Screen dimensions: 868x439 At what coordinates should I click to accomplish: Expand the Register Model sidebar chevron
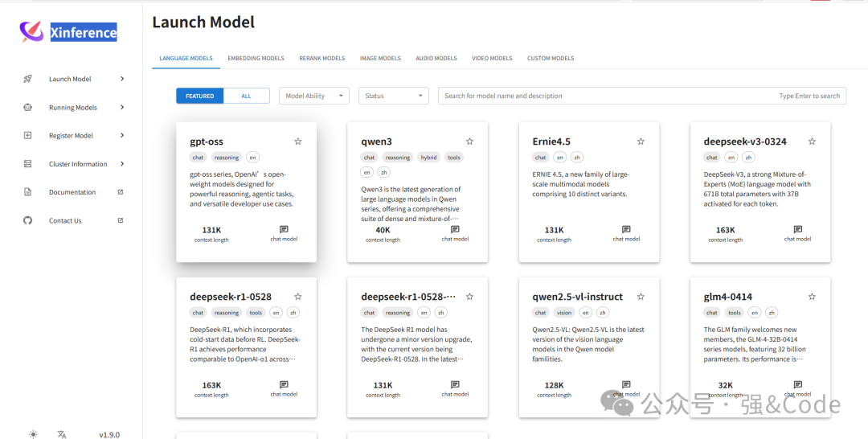tap(122, 135)
